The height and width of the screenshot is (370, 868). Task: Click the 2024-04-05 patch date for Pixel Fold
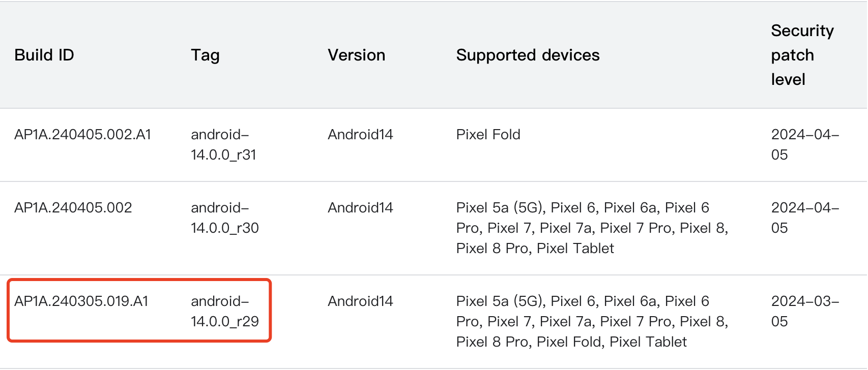coord(804,144)
